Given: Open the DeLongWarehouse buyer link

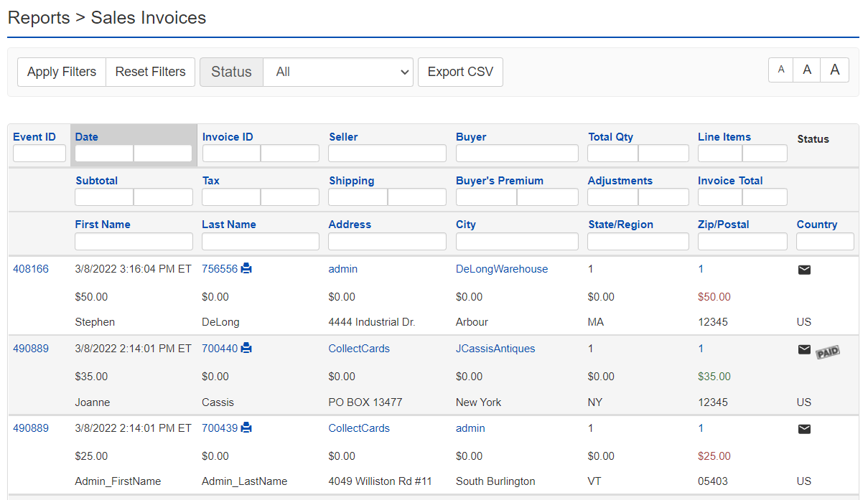Looking at the screenshot, I should 502,268.
